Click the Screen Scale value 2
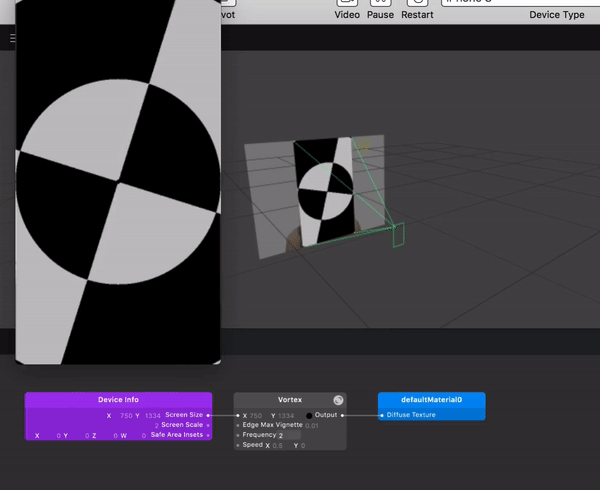The image size is (600, 490). click(x=157, y=425)
